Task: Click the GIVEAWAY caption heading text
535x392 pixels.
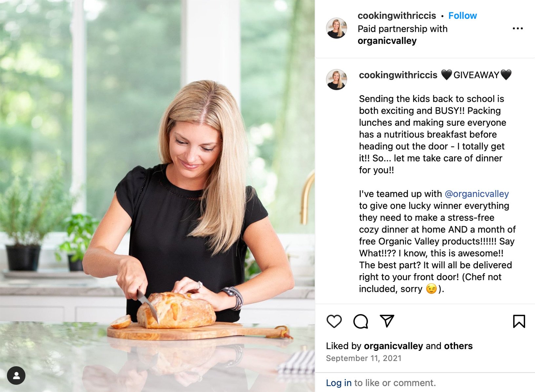Action: pyautogui.click(x=476, y=75)
